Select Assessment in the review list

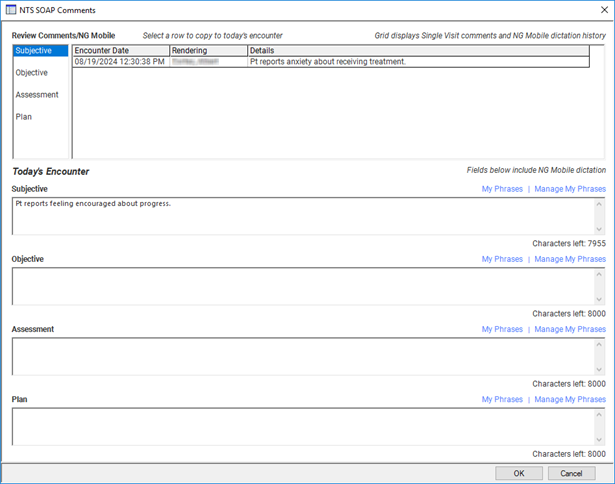point(37,95)
